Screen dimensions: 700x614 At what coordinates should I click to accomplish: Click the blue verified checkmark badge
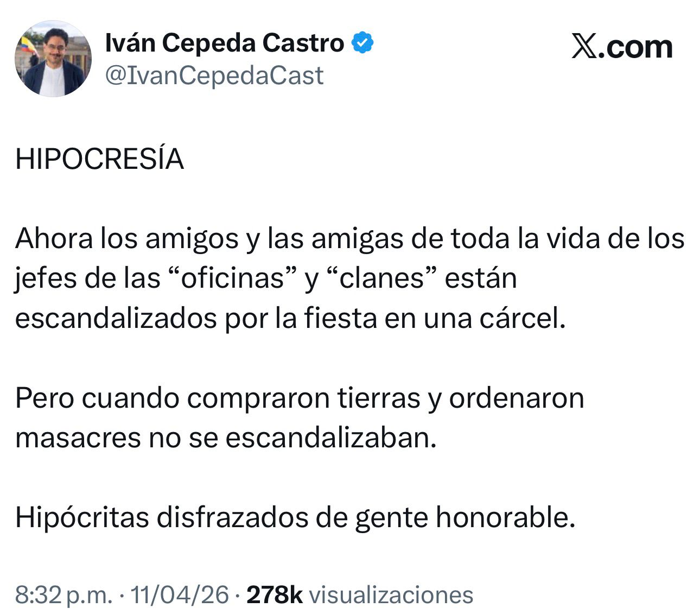click(x=362, y=43)
